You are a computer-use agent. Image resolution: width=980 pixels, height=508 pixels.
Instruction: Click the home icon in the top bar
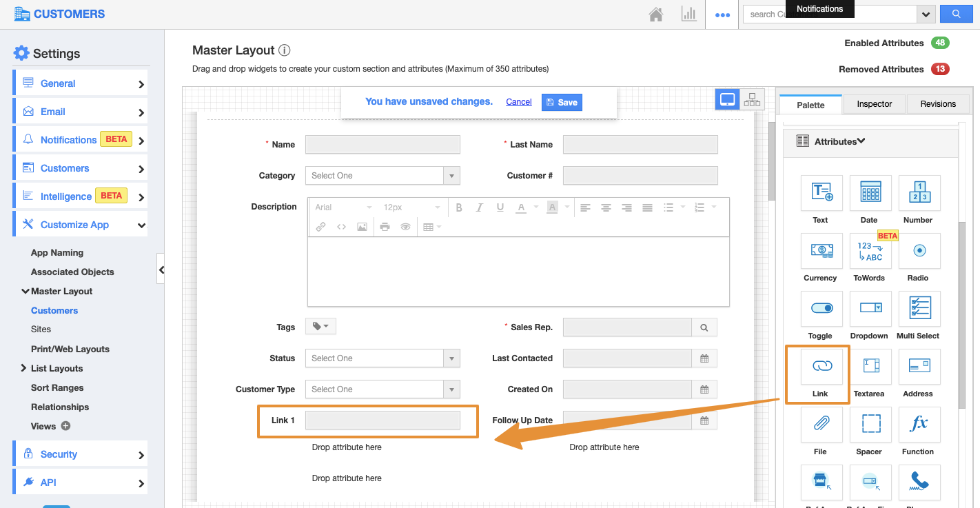[656, 14]
